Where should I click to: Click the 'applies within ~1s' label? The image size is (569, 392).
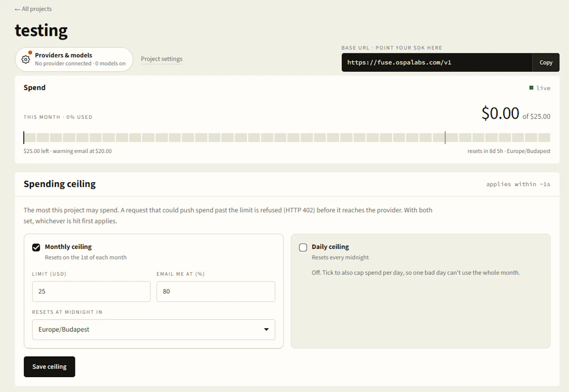pyautogui.click(x=518, y=184)
